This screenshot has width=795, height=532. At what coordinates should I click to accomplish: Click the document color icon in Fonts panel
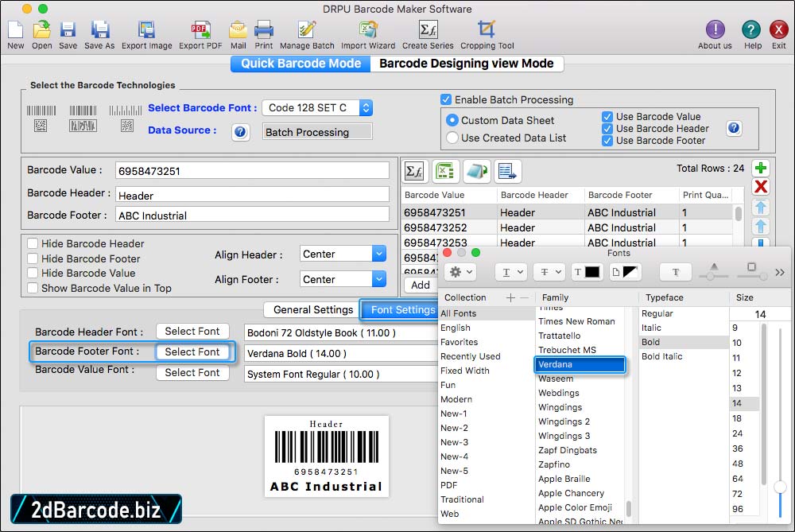tap(623, 272)
